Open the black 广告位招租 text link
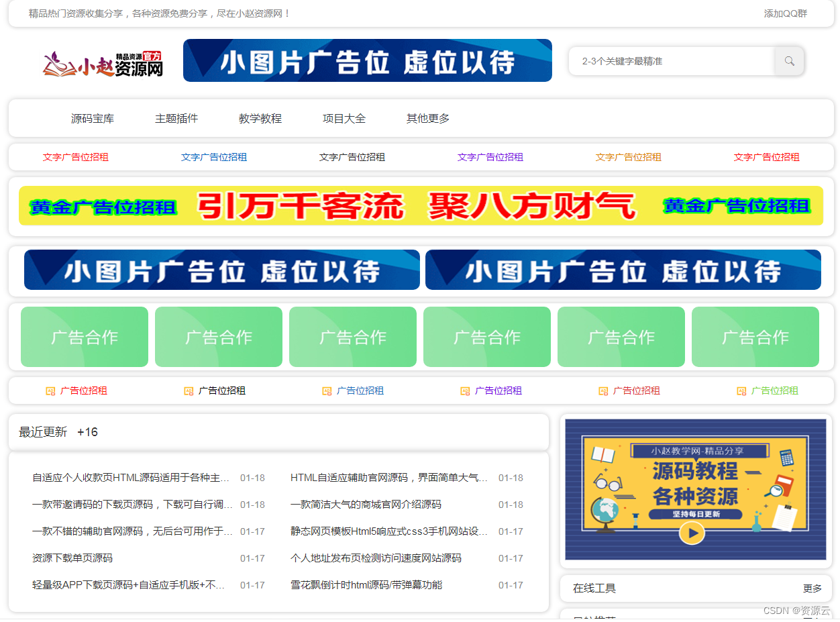This screenshot has height=622, width=840. tap(222, 391)
